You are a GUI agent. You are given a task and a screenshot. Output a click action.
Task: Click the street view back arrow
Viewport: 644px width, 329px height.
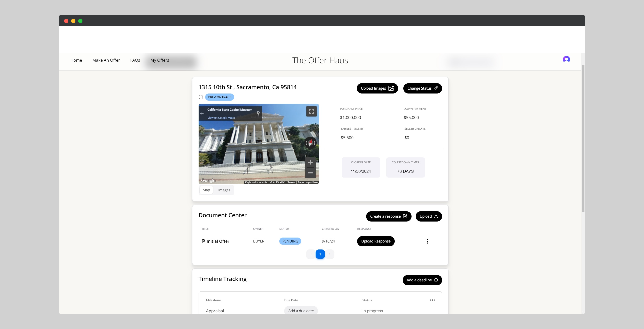click(x=202, y=114)
